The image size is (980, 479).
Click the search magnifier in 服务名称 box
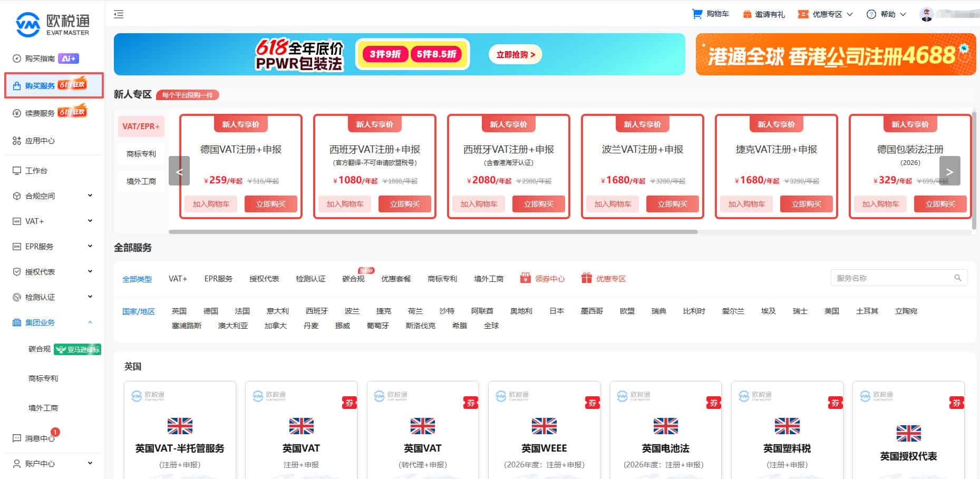pyautogui.click(x=957, y=278)
